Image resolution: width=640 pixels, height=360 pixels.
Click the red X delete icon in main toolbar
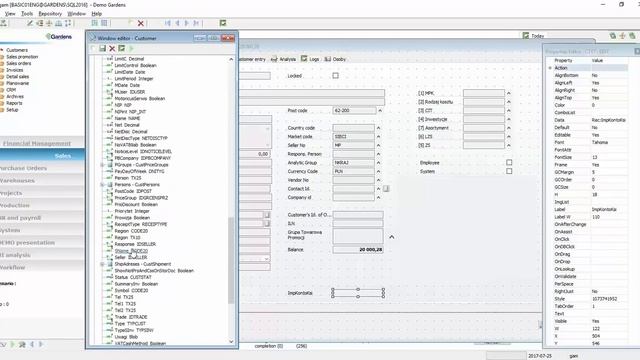141,24
